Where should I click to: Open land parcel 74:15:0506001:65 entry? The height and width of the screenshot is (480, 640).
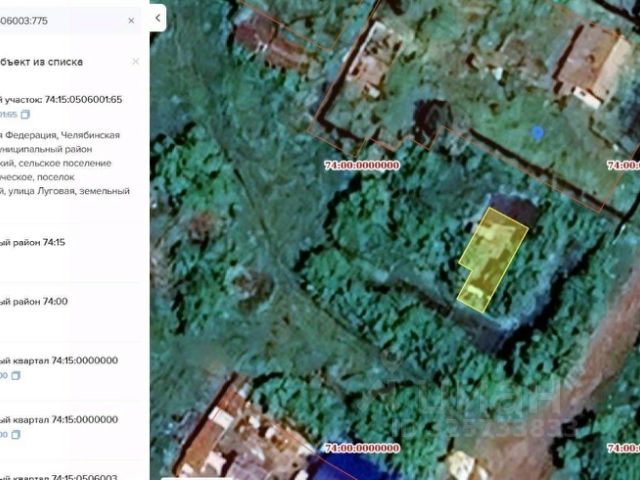[61, 100]
